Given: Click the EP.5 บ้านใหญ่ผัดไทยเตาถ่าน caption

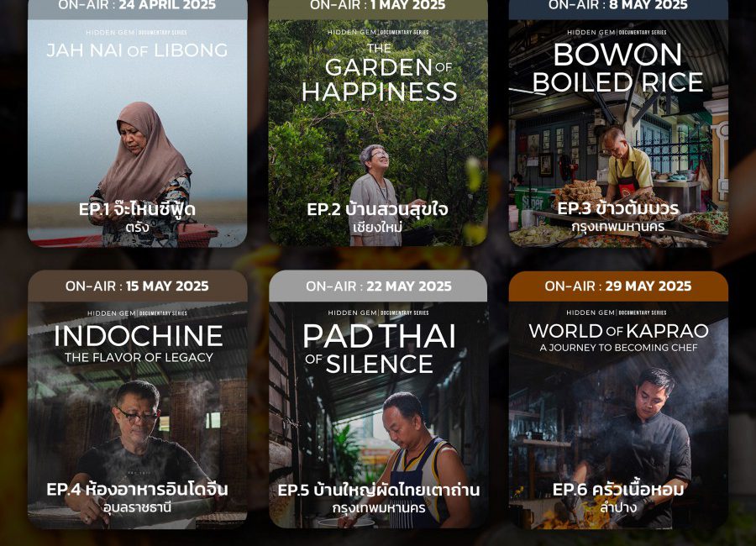Looking at the screenshot, I should coord(379,491).
